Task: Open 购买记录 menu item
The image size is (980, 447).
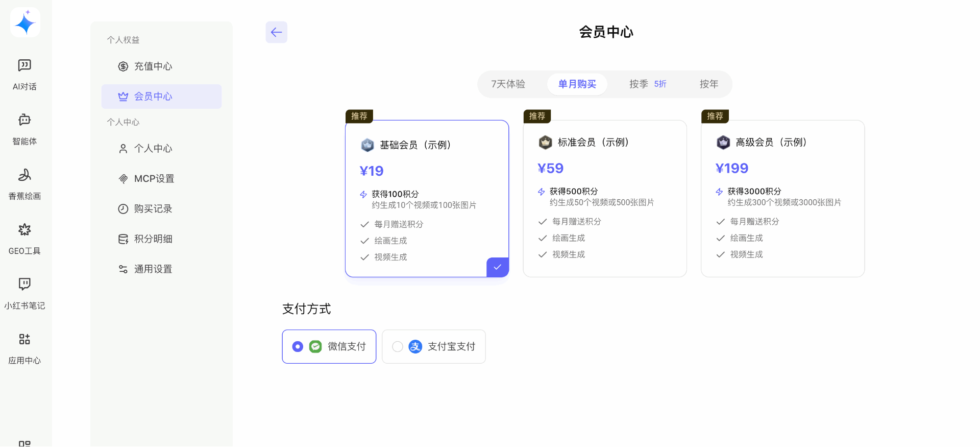Action: pyautogui.click(x=161, y=209)
